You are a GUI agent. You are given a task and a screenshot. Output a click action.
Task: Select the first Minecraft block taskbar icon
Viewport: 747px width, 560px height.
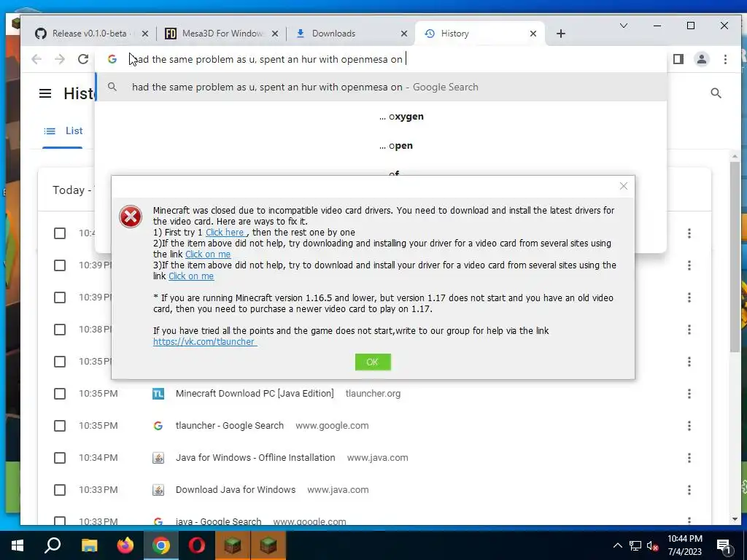point(233,545)
